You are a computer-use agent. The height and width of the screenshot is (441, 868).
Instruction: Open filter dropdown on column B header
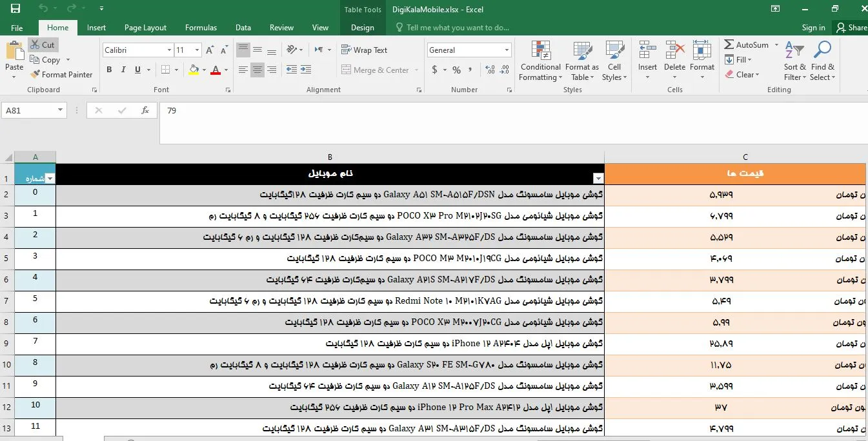tap(598, 179)
